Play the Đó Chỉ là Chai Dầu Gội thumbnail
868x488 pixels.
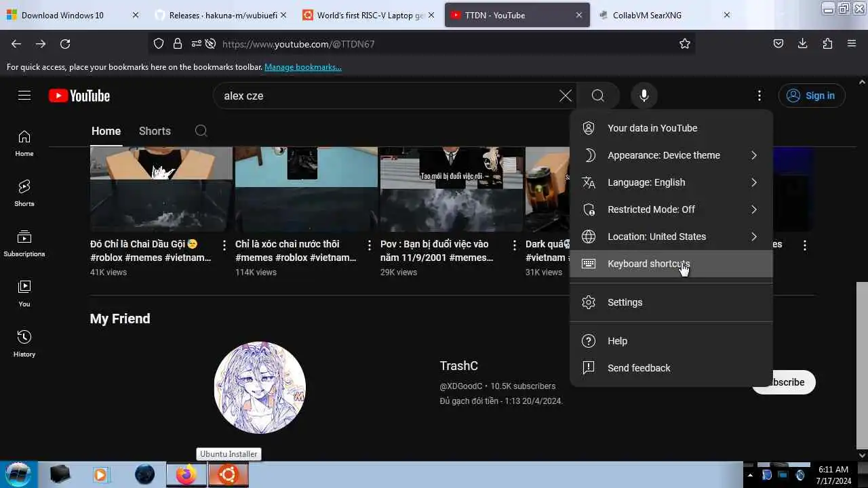[161, 189]
